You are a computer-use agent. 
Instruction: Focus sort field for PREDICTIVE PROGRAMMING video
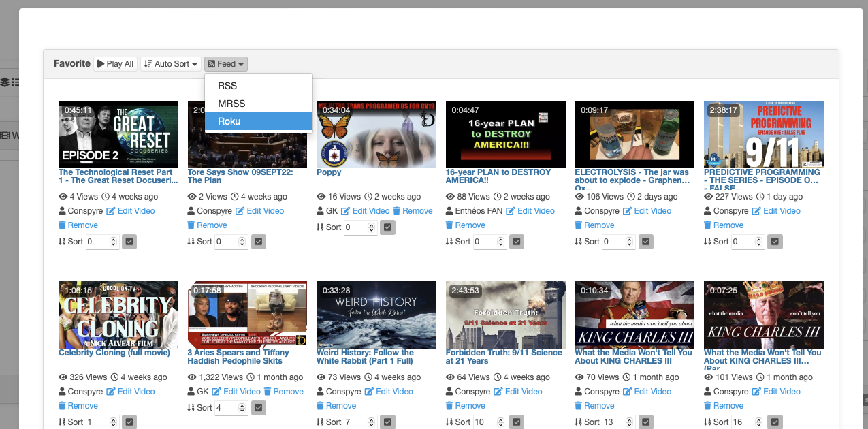748,242
